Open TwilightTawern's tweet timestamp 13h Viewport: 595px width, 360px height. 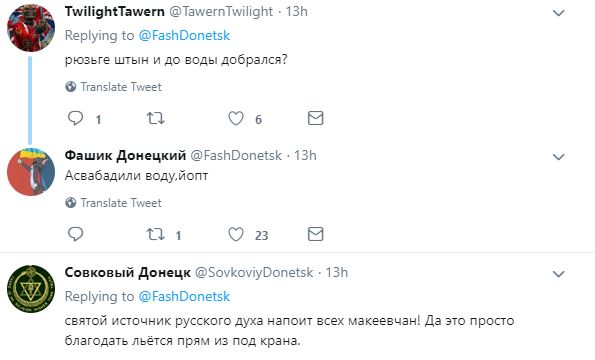coord(296,12)
